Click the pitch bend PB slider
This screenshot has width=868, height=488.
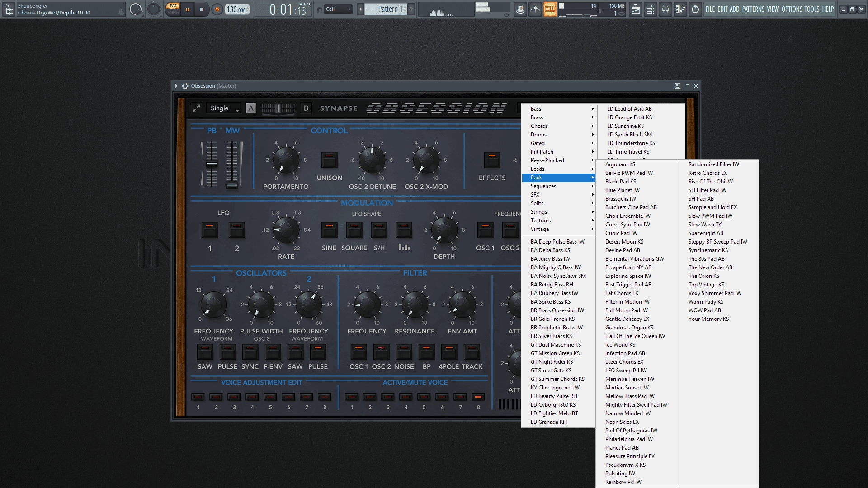coord(212,164)
